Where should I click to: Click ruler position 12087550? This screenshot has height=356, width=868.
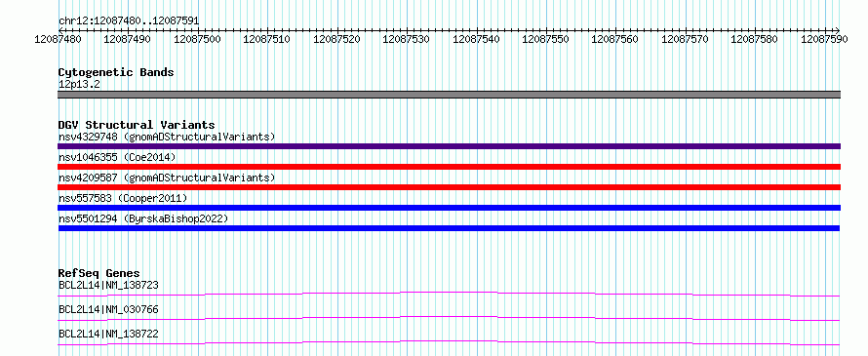click(545, 39)
